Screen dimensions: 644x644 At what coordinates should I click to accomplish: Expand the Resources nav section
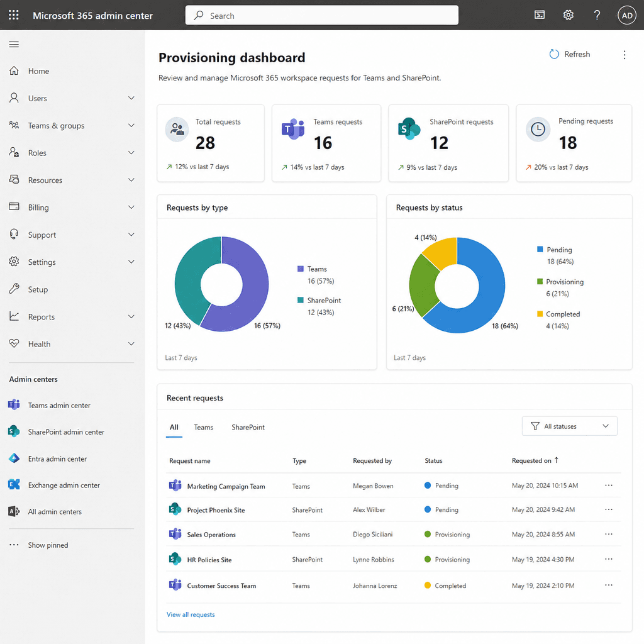pyautogui.click(x=131, y=180)
